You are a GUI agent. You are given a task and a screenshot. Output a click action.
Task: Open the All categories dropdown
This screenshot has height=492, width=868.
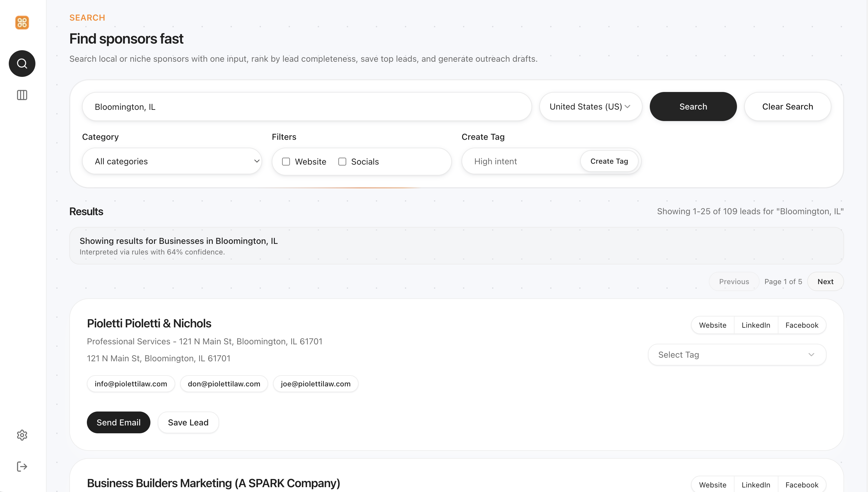172,161
